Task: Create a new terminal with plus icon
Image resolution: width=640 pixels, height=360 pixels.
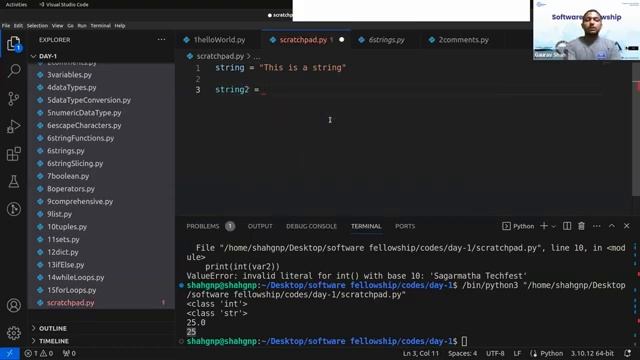Action: [x=544, y=226]
